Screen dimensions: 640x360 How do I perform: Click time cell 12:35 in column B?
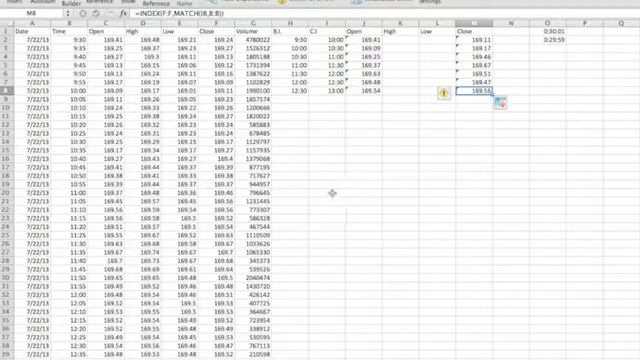click(x=69, y=354)
